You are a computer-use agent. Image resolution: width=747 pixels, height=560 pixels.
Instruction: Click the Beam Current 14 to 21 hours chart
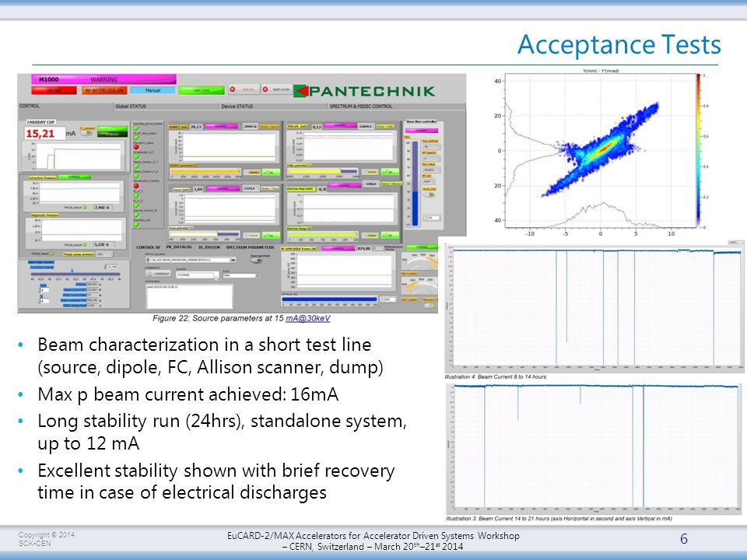point(594,448)
